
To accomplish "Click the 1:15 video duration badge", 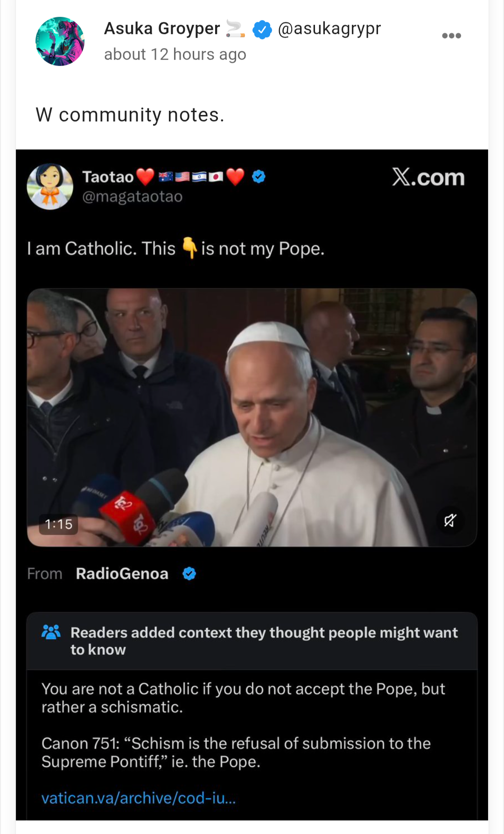I will click(x=59, y=524).
